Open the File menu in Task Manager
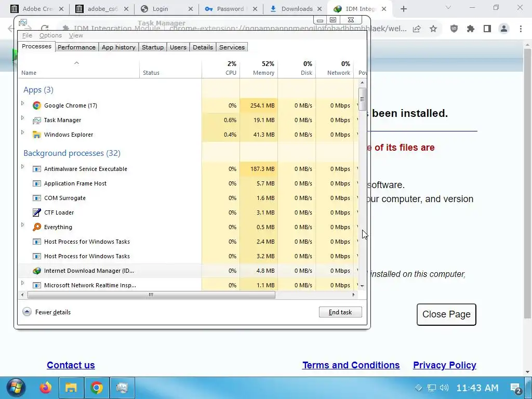 click(27, 35)
